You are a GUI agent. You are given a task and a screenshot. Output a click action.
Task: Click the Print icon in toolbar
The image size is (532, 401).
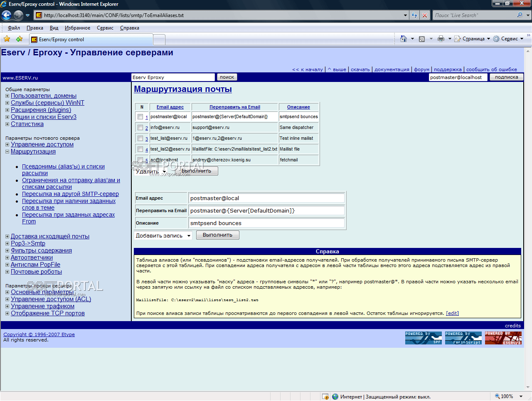click(441, 39)
